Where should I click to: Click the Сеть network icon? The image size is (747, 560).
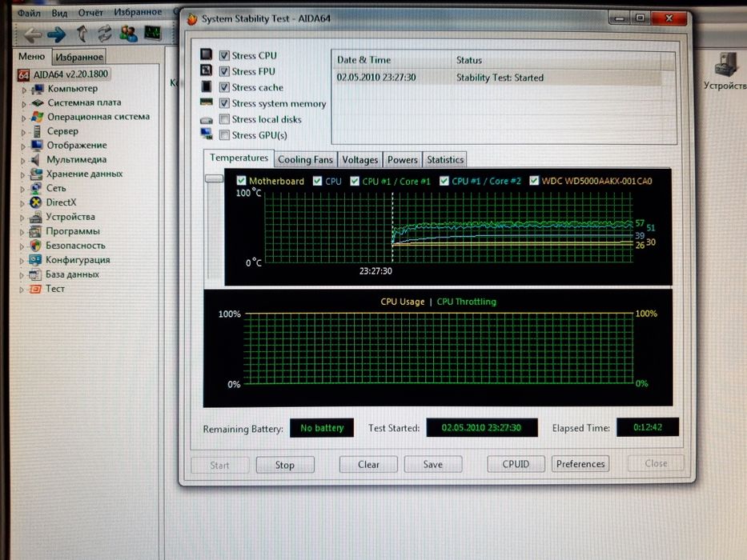36,188
